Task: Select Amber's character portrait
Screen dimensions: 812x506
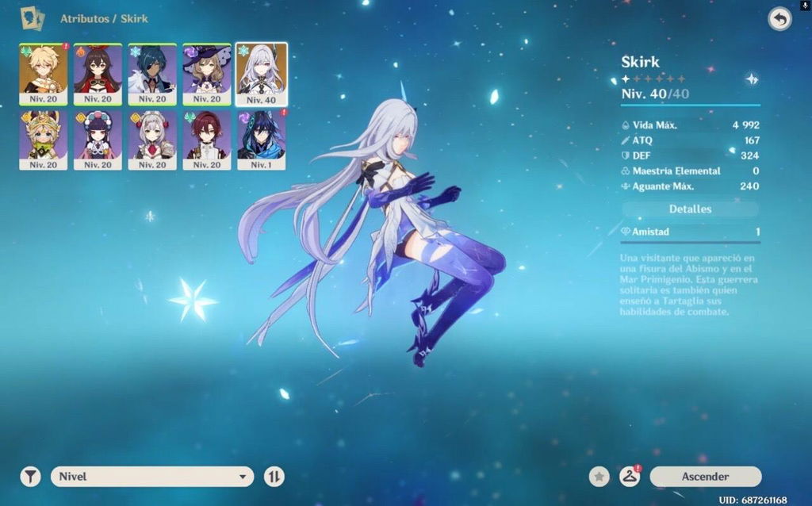Action: pos(98,75)
